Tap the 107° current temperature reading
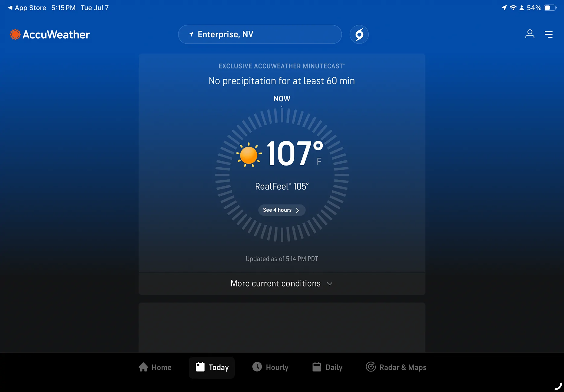Viewport: 564px width, 392px height. (x=295, y=153)
